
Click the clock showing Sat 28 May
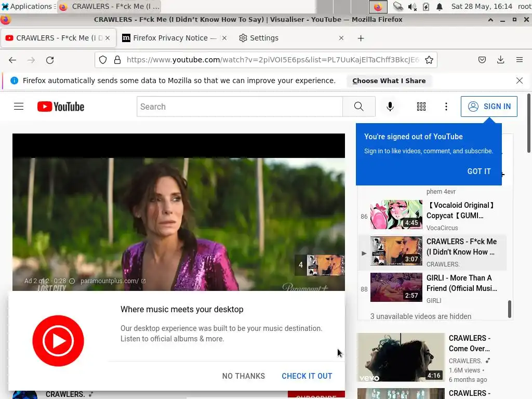482,6
